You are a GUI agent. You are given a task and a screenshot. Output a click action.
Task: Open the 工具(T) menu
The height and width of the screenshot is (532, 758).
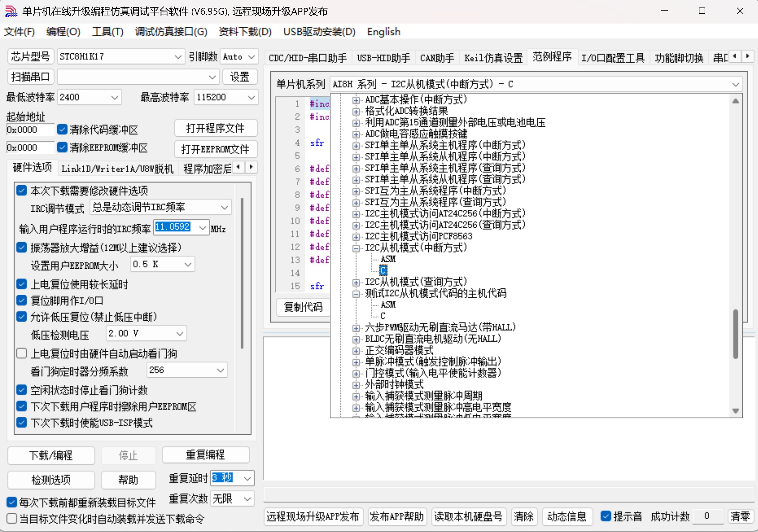pos(108,32)
